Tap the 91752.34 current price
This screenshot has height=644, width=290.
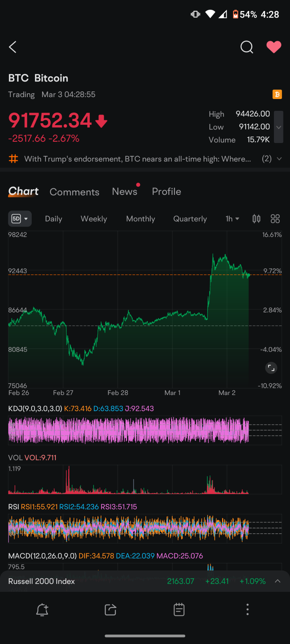point(50,120)
